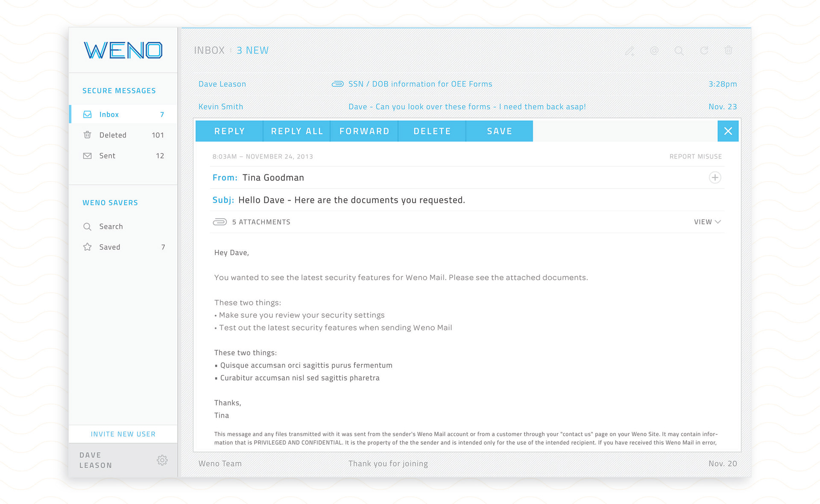Click the 5 ATTACHMENTS label
The width and height of the screenshot is (820, 504).
(261, 222)
